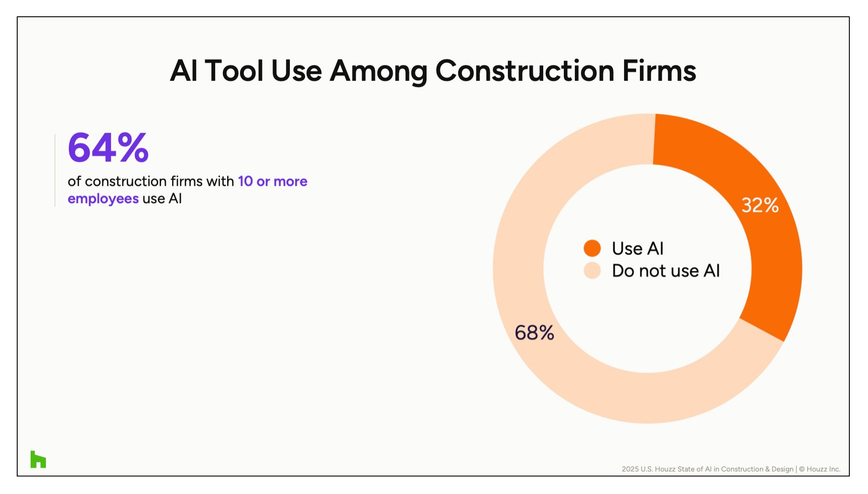The width and height of the screenshot is (868, 494).
Task: Click the use AI text after employees
Action: pyautogui.click(x=162, y=199)
